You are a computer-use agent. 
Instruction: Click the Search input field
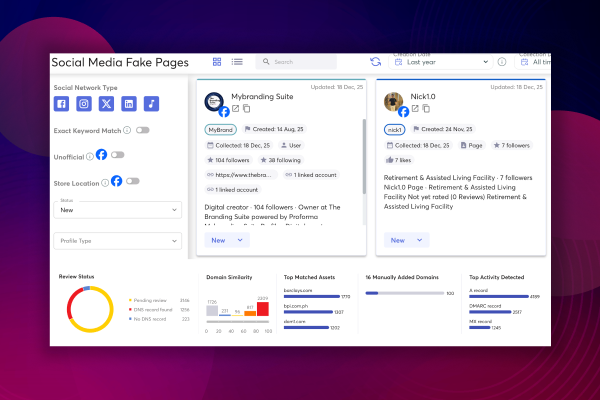(x=305, y=62)
